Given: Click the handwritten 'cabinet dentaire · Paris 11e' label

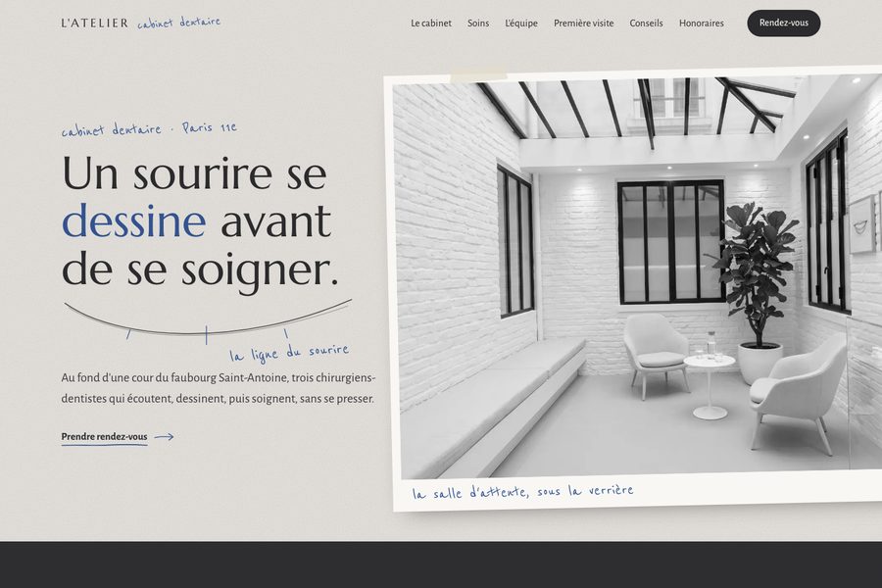Looking at the screenshot, I should [149, 128].
